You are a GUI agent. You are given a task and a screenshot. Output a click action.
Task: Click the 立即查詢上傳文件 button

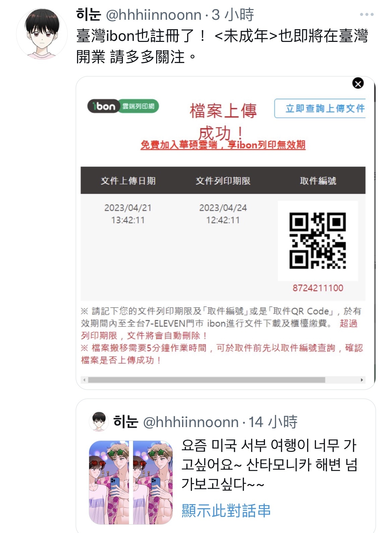click(x=320, y=108)
